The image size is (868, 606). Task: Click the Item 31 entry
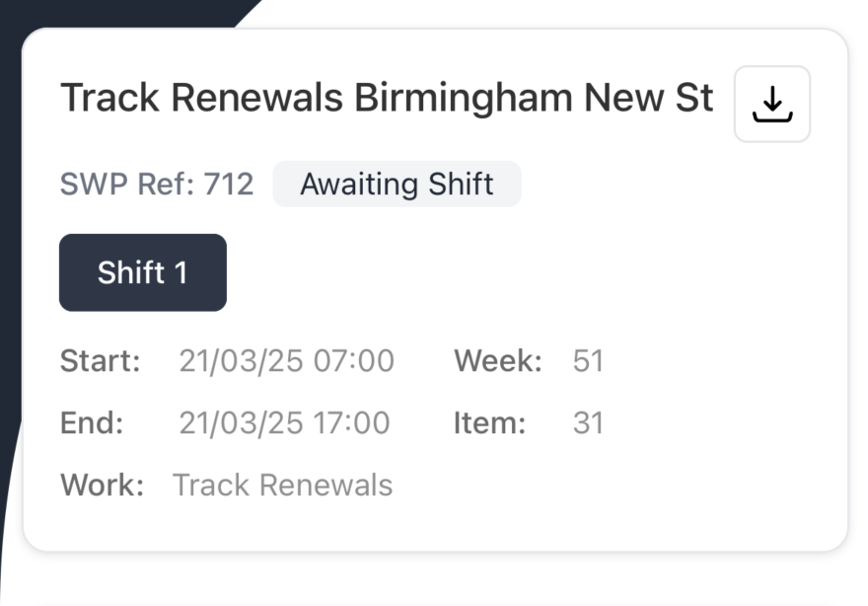pos(590,423)
